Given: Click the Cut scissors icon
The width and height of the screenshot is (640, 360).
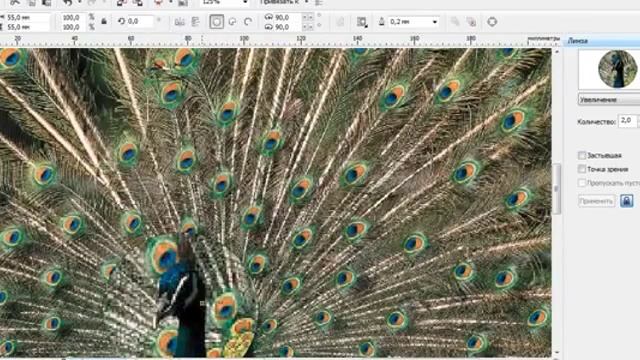Looking at the screenshot, I should [15, 2].
